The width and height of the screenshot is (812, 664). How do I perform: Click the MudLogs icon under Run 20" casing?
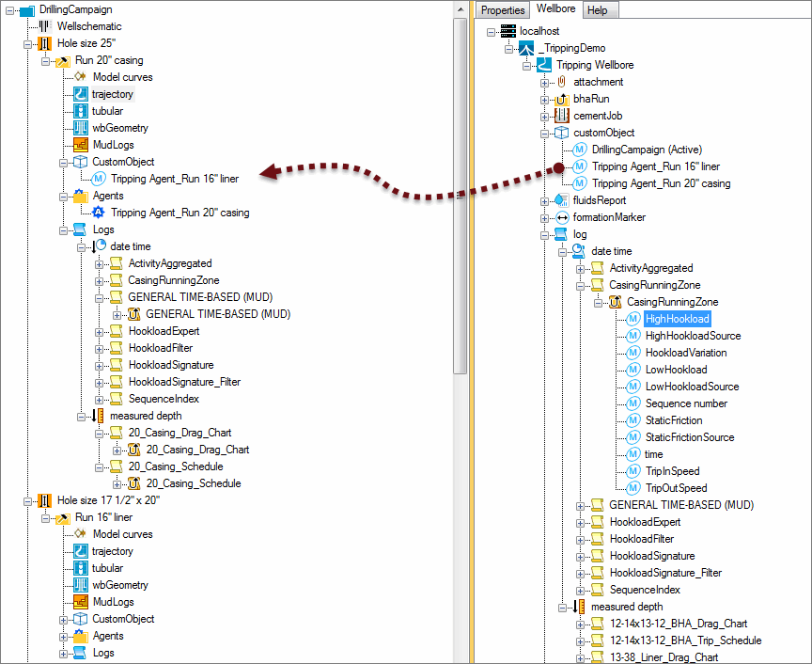(x=80, y=145)
